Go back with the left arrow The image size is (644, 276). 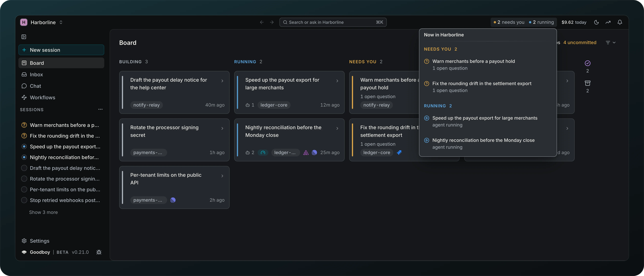(x=262, y=22)
